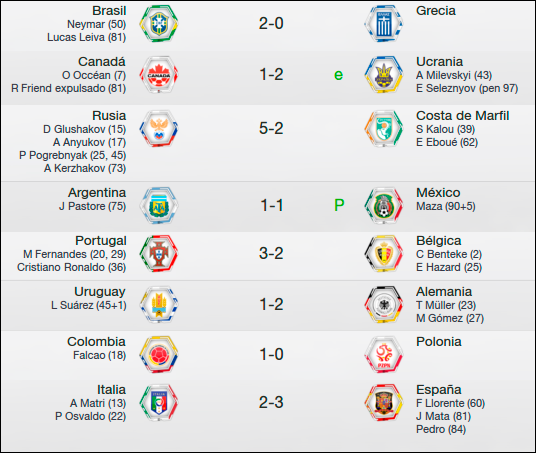Open the Canadá team badge
Viewport: 536px width, 453px height.
159,75
